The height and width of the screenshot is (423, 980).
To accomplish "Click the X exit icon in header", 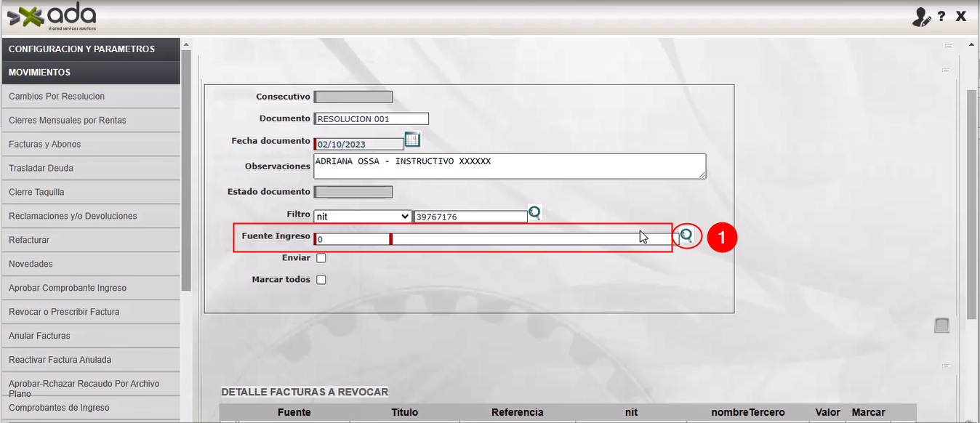I will (x=961, y=16).
